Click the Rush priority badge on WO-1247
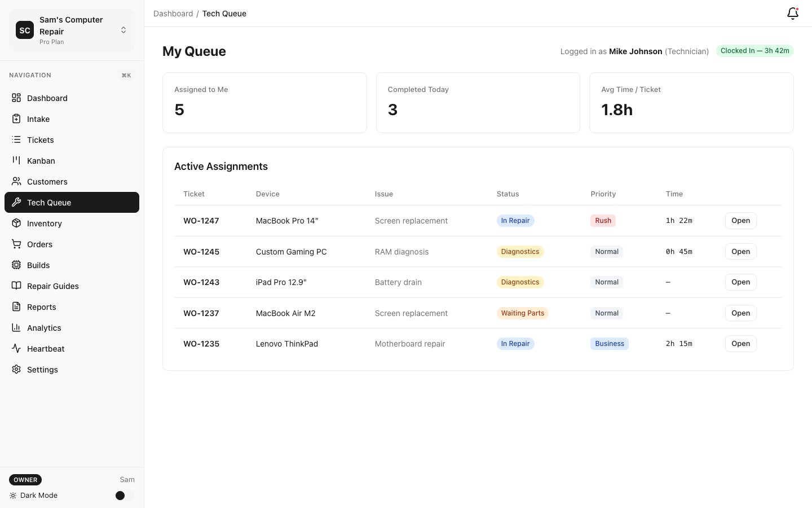 (603, 221)
